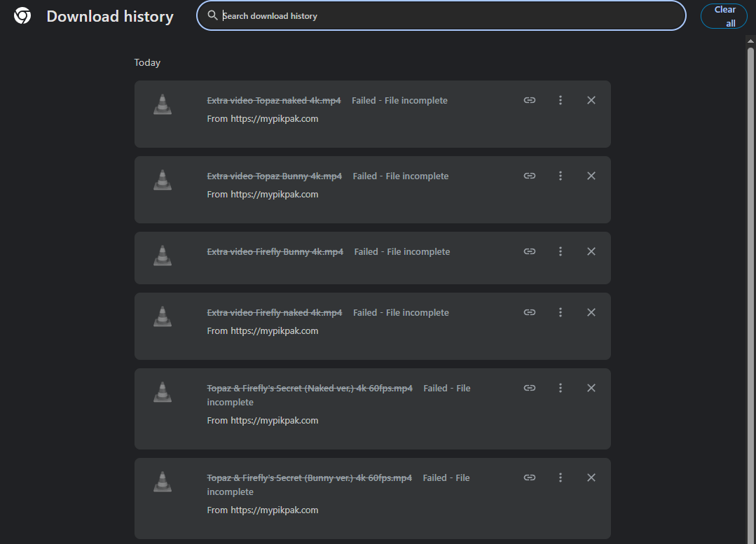Open source link under Secret (Bunny ver.) file
Image resolution: width=756 pixels, height=544 pixels.
[x=274, y=510]
